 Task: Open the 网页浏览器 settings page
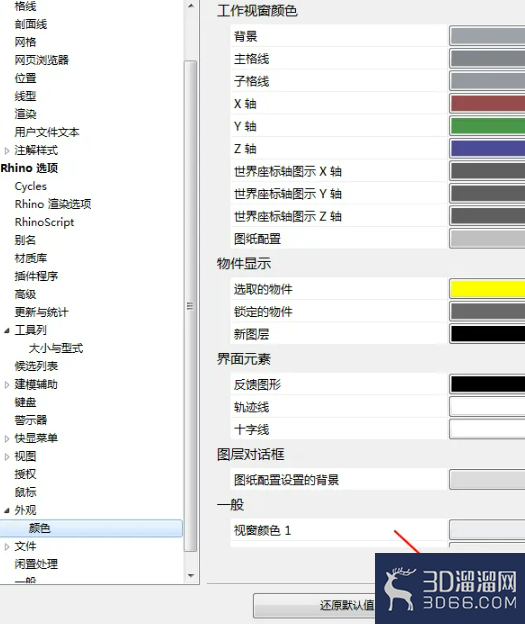[42, 60]
